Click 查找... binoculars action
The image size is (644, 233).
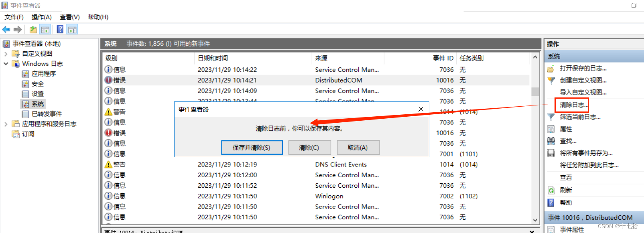tap(568, 141)
